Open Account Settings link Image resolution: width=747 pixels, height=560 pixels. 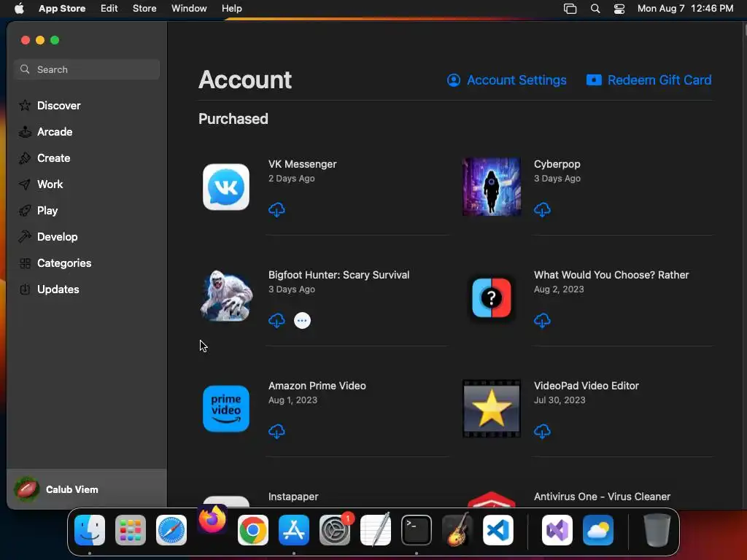506,80
